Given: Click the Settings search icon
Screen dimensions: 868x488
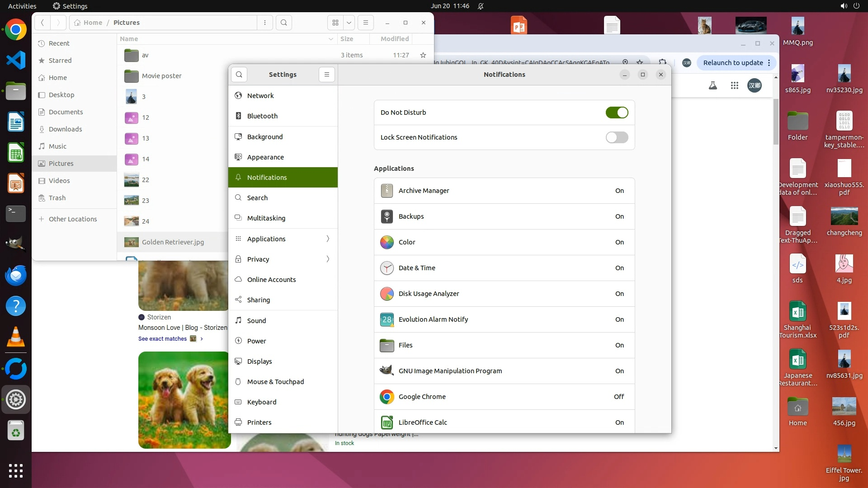Looking at the screenshot, I should [x=239, y=75].
